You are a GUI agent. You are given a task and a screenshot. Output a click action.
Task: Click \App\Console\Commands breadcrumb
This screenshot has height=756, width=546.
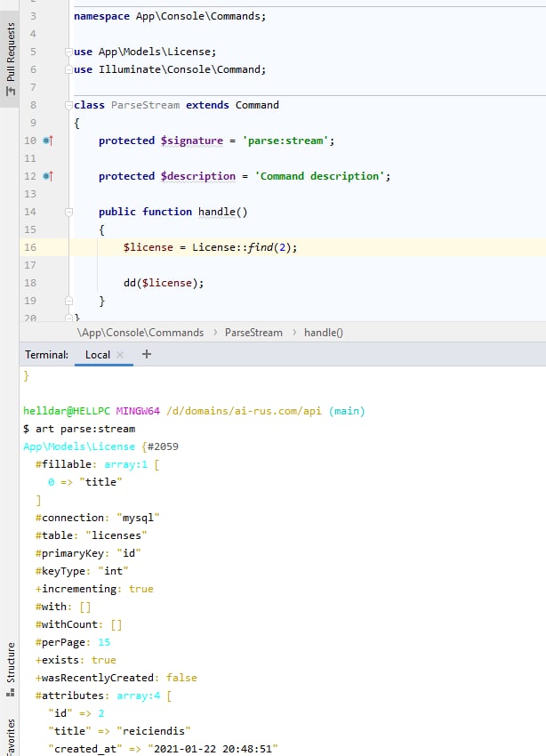[x=141, y=333]
